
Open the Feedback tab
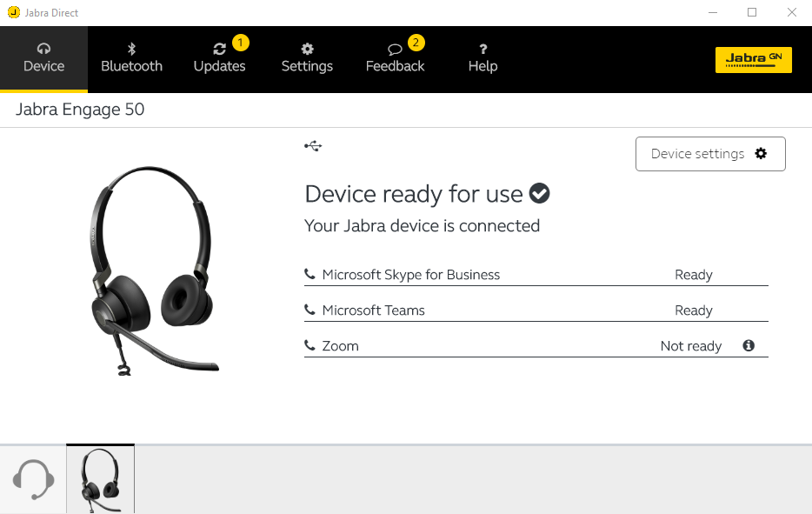(395, 59)
